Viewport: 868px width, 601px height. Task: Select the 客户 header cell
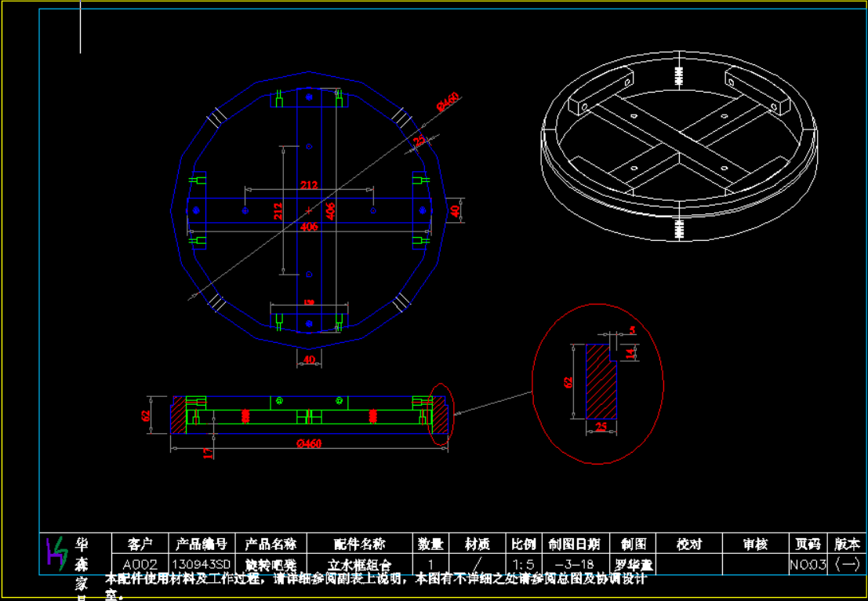[x=140, y=544]
